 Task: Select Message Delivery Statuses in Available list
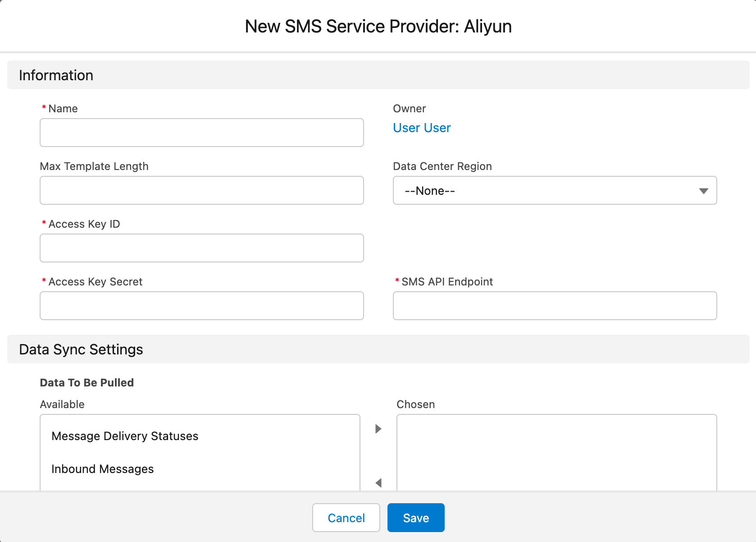pos(125,436)
